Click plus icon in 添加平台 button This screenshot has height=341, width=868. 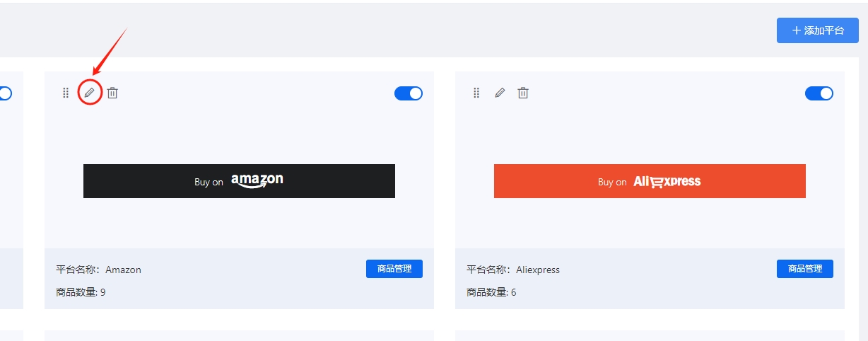tap(797, 30)
